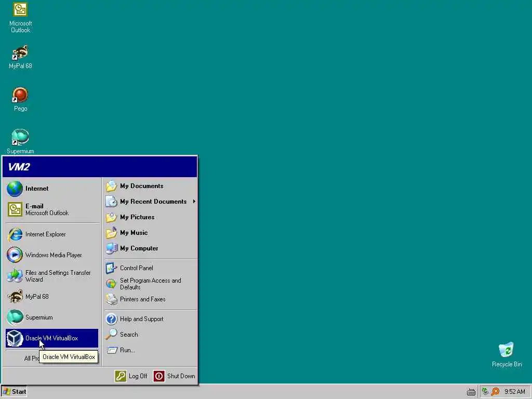The width and height of the screenshot is (532, 399).
Task: Click the network connection tray icon
Action: pyautogui.click(x=485, y=392)
